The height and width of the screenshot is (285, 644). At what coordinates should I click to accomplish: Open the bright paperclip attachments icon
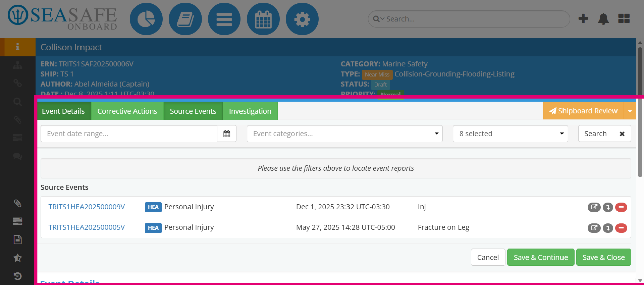(x=18, y=203)
